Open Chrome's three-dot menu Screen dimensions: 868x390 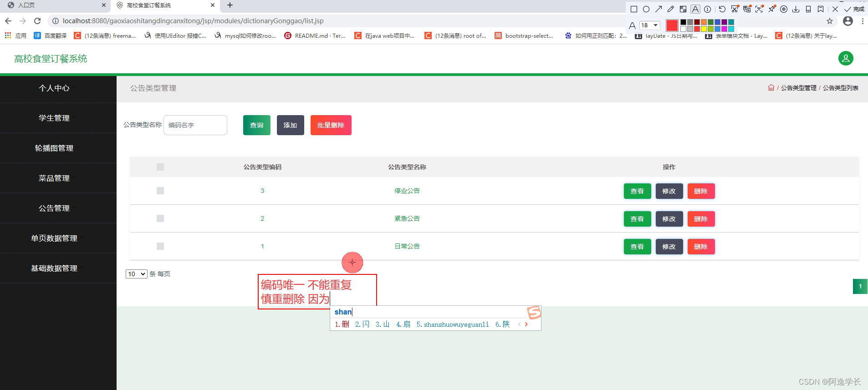[863, 21]
